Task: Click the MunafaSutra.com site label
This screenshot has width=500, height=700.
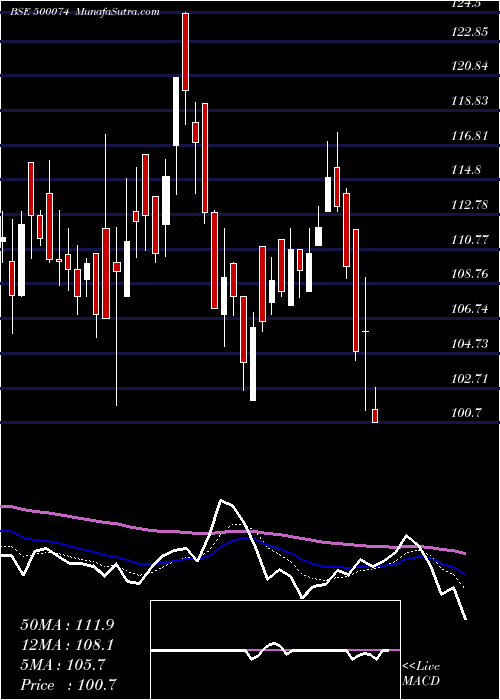Action: tap(118, 12)
